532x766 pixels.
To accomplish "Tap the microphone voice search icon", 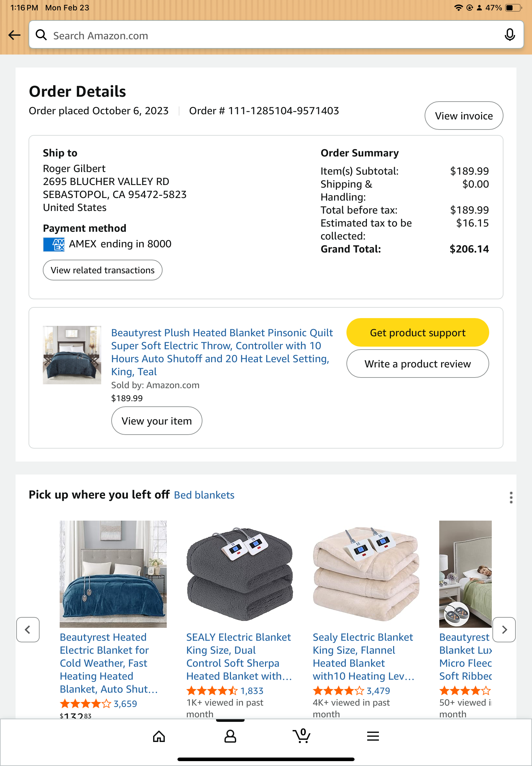I will click(x=509, y=35).
